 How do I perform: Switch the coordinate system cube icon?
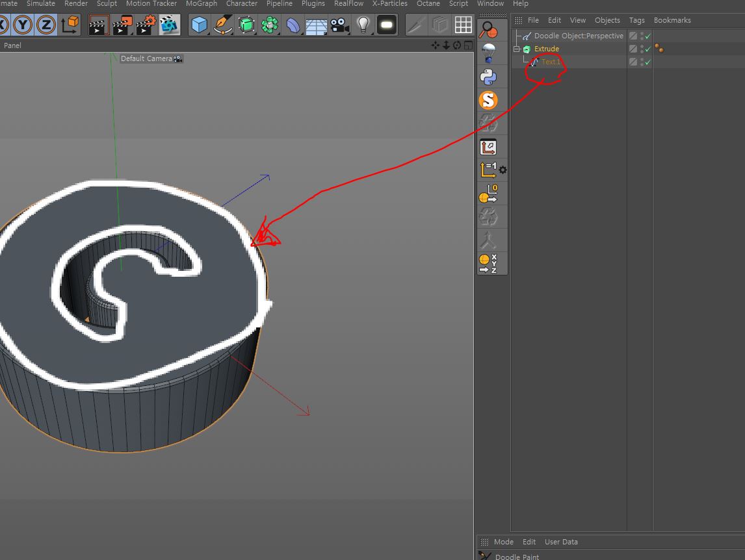[70, 25]
